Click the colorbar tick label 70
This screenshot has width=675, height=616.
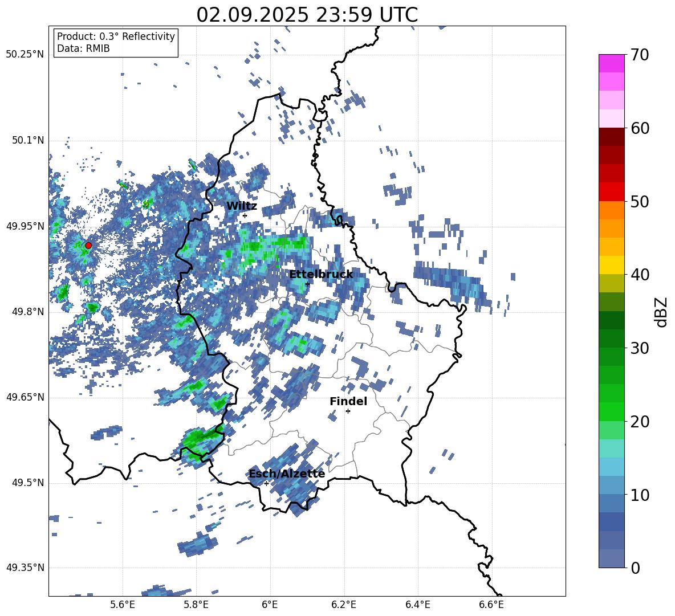[640, 55]
